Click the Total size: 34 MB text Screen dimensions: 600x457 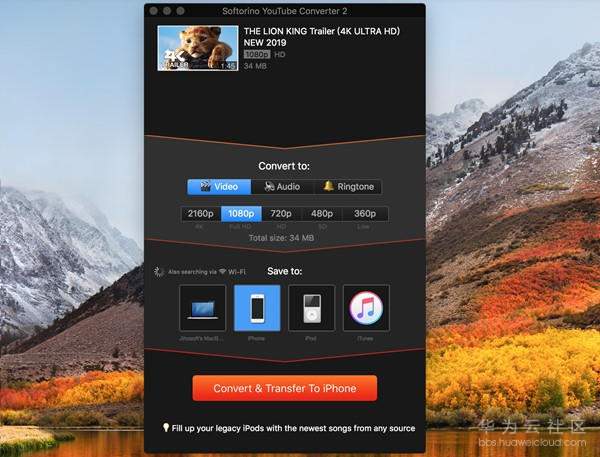coord(281,238)
